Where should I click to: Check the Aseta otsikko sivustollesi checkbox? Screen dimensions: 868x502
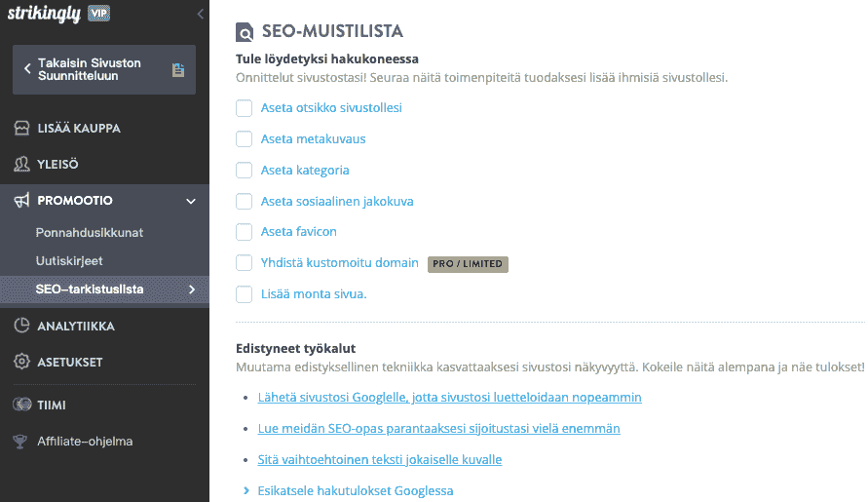[x=245, y=108]
